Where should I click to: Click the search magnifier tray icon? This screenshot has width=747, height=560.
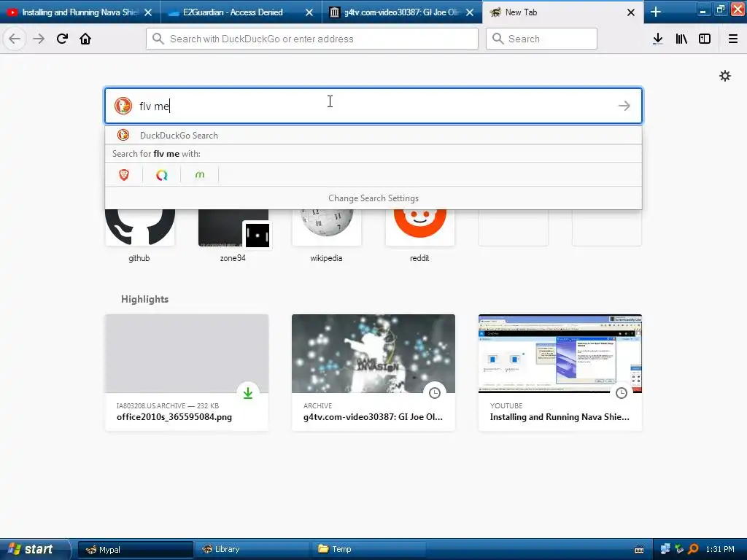[693, 549]
